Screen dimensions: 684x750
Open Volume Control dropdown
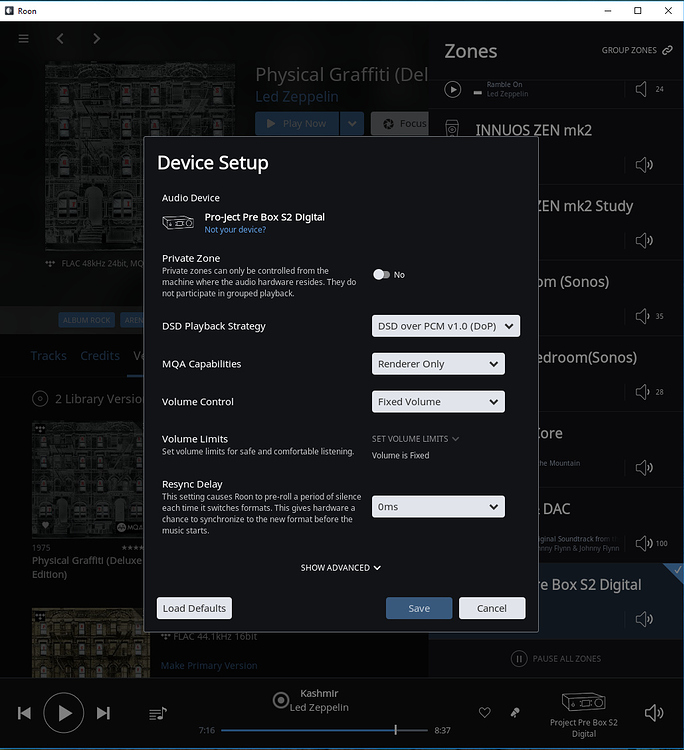point(438,402)
